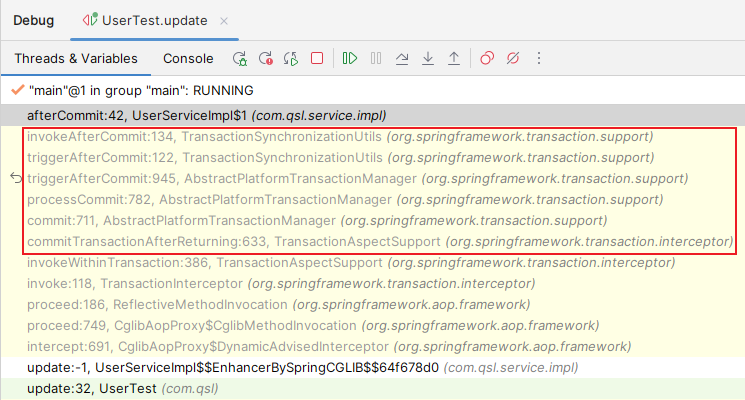Click the Step Out icon
Viewport: 745px width, 400px height.
pyautogui.click(x=454, y=58)
